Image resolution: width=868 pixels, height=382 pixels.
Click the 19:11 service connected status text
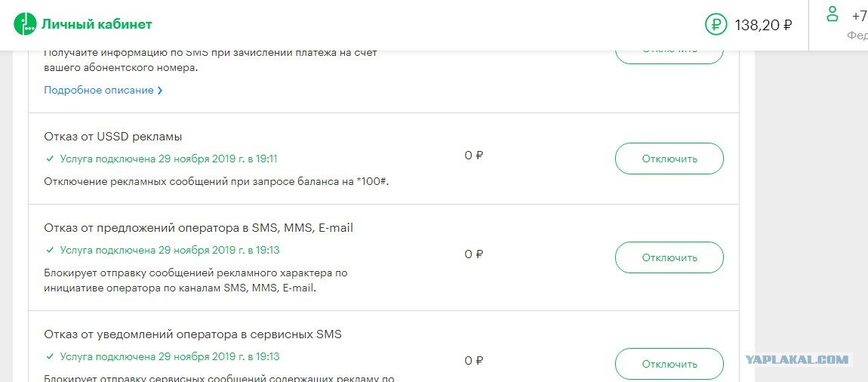(169, 159)
